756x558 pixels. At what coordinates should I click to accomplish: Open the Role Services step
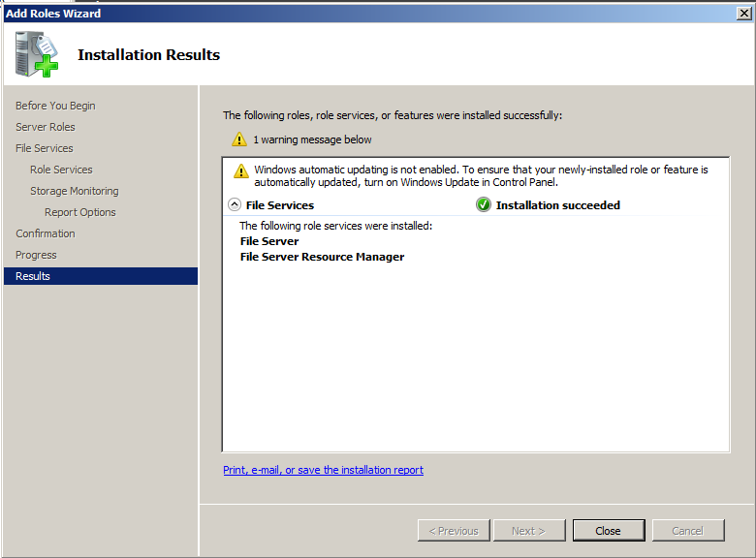(61, 170)
